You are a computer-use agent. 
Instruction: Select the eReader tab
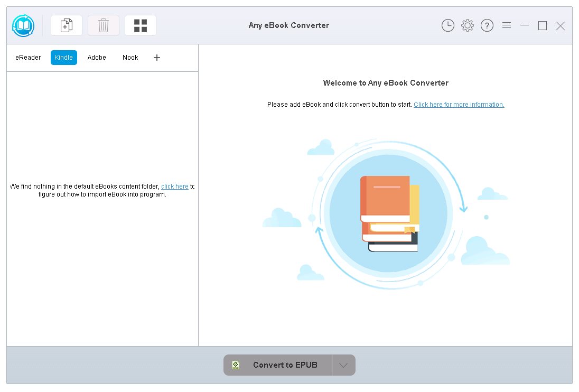[28, 58]
